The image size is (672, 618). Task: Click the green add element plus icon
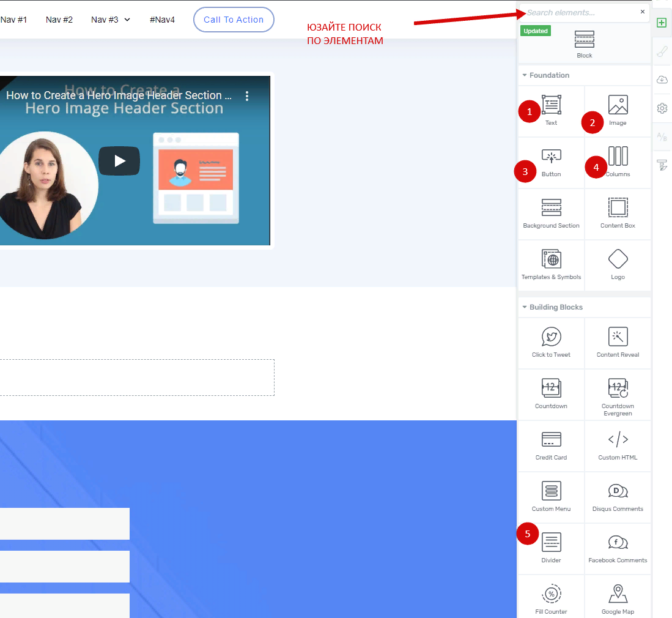coord(662,23)
